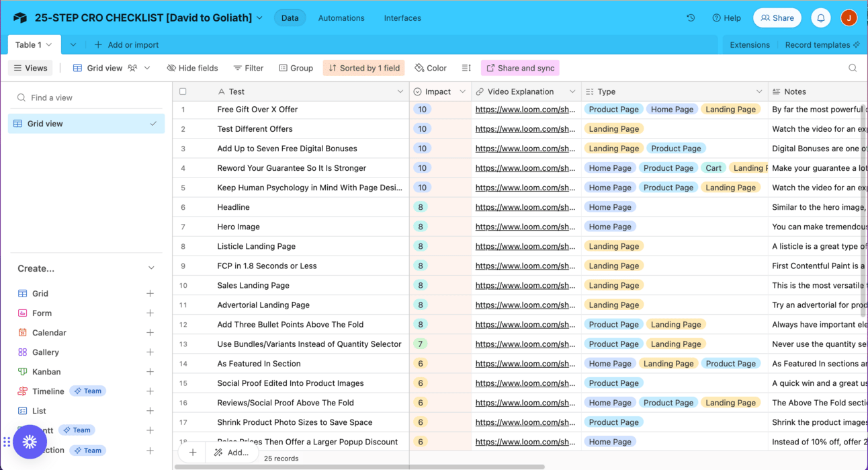Click the search magnifier icon in toolbar

tap(853, 68)
